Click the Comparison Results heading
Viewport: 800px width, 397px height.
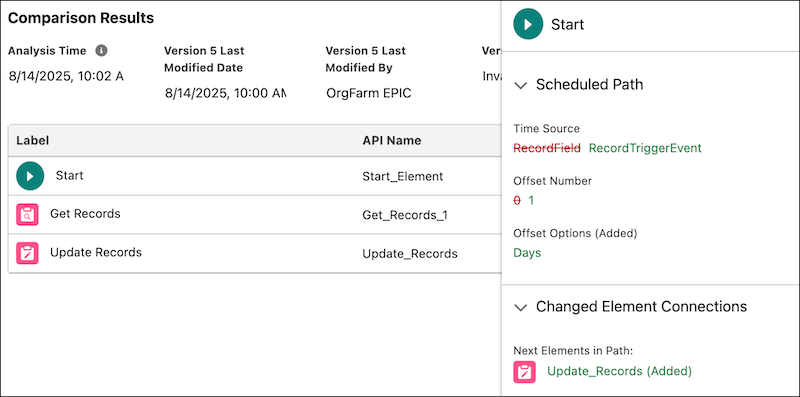81,18
